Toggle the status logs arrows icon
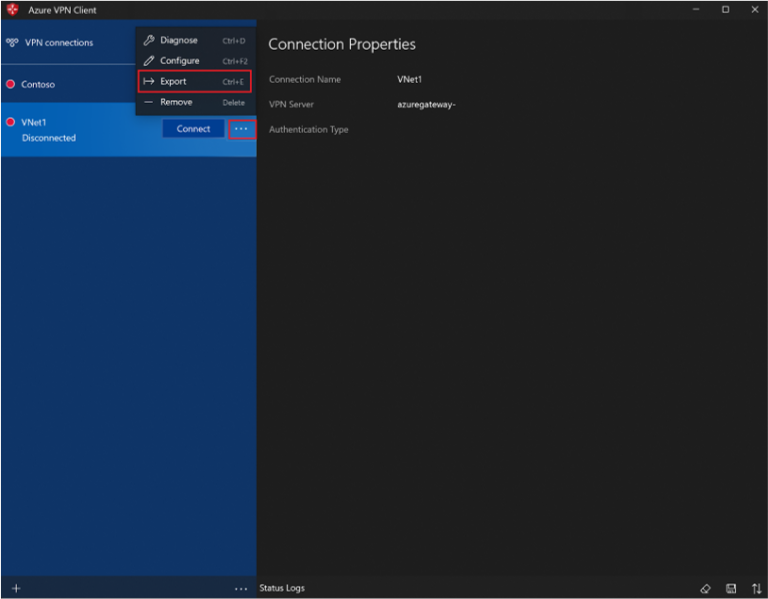The height and width of the screenshot is (599, 768). coord(756,589)
